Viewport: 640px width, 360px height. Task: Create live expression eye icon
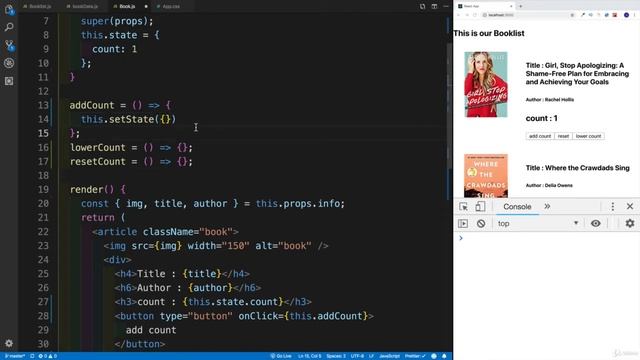click(596, 224)
